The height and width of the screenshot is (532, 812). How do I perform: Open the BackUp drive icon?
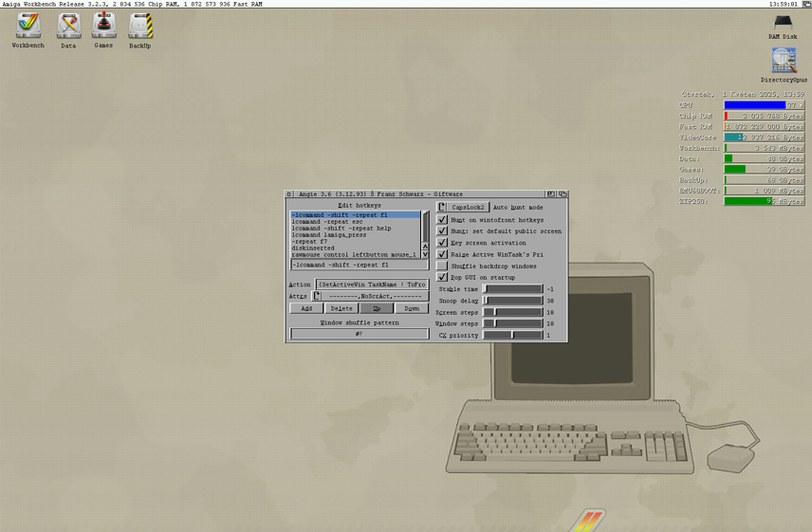tap(140, 27)
